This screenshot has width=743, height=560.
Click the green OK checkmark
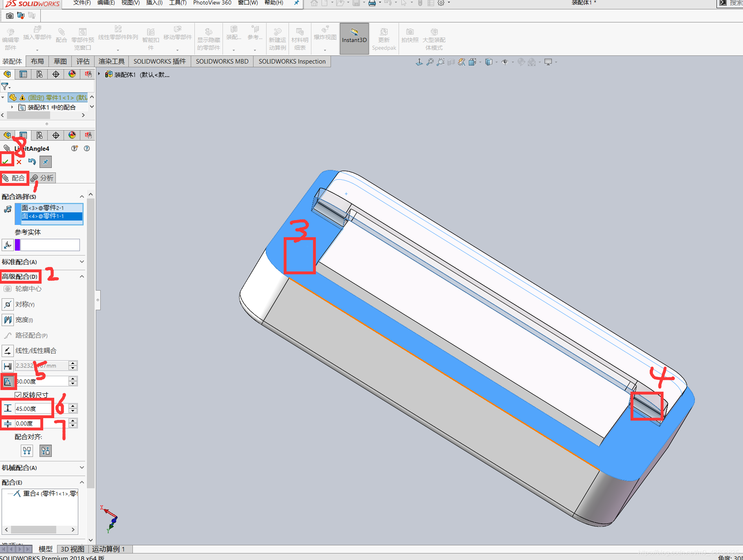coord(6,161)
